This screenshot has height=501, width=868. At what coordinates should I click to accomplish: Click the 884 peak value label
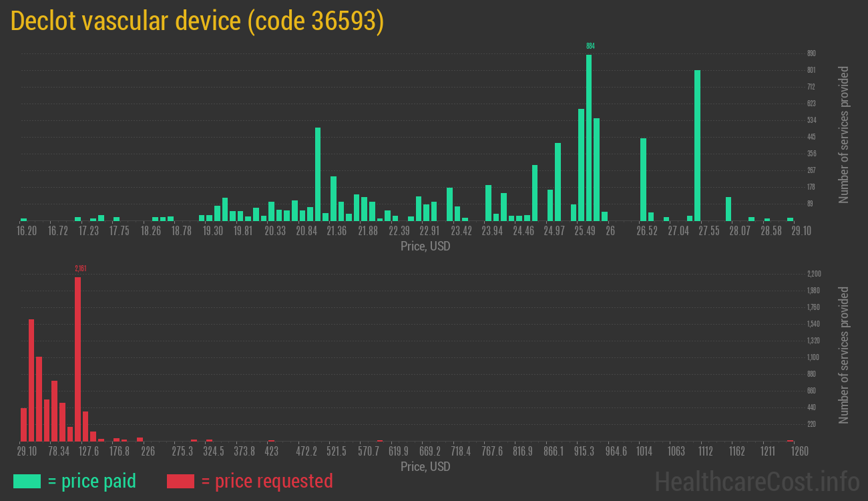(x=590, y=46)
